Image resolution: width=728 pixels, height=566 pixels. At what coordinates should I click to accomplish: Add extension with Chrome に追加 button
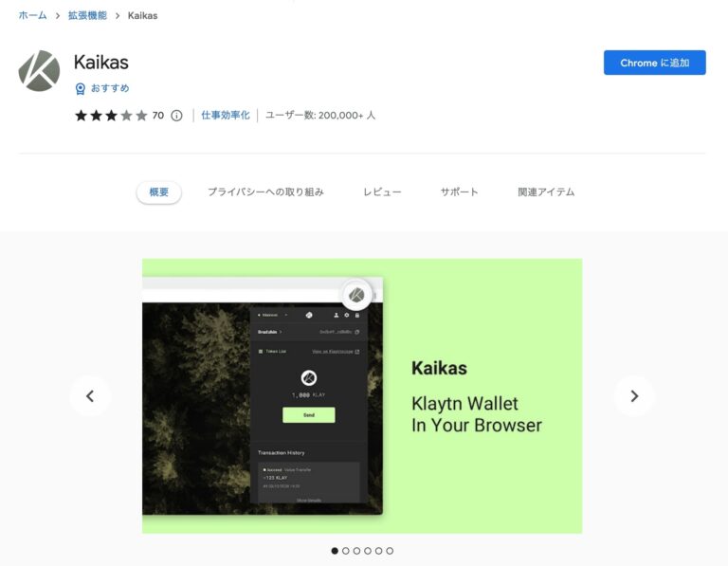pos(655,63)
